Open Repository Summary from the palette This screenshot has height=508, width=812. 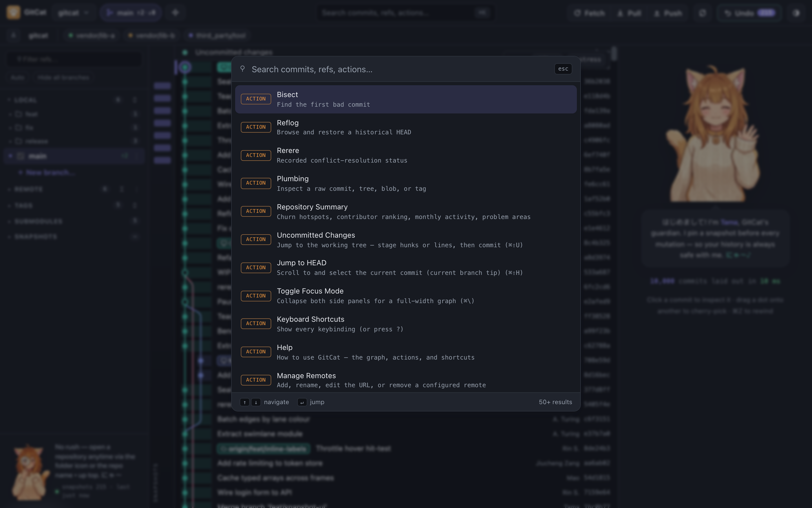[x=406, y=212]
